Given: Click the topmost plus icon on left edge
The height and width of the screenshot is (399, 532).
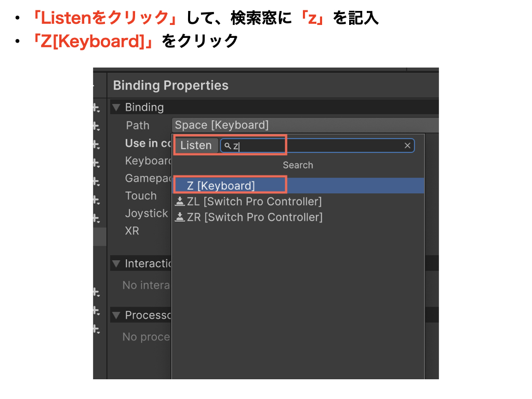Looking at the screenshot, I should click(x=96, y=108).
